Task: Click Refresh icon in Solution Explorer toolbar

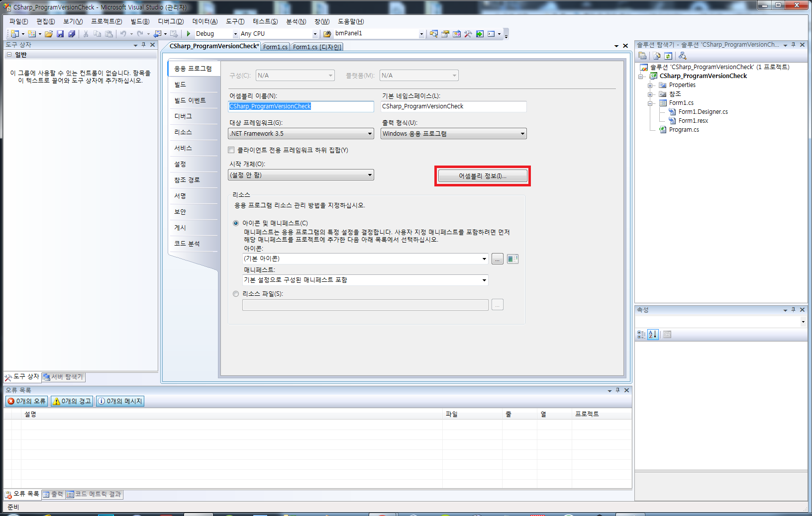Action: coord(668,56)
